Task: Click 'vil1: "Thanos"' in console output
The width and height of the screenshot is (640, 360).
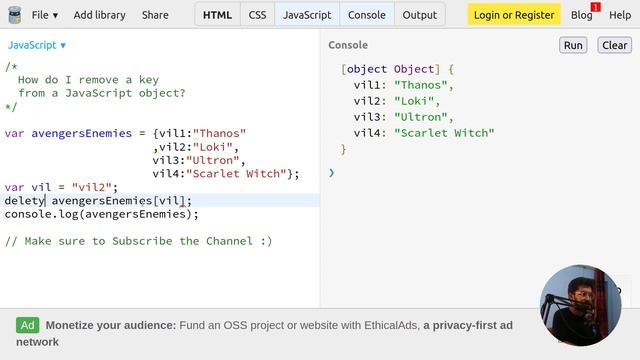Action: (x=404, y=85)
